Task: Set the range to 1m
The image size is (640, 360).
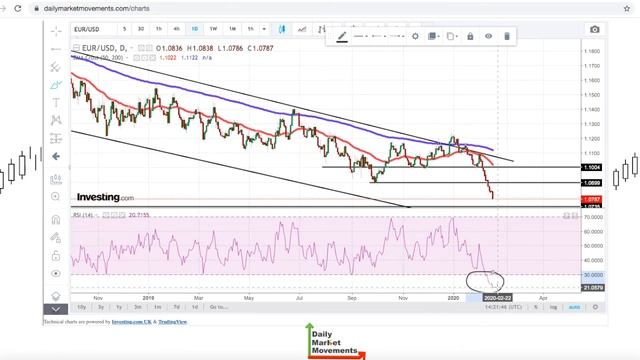Action: (x=158, y=307)
